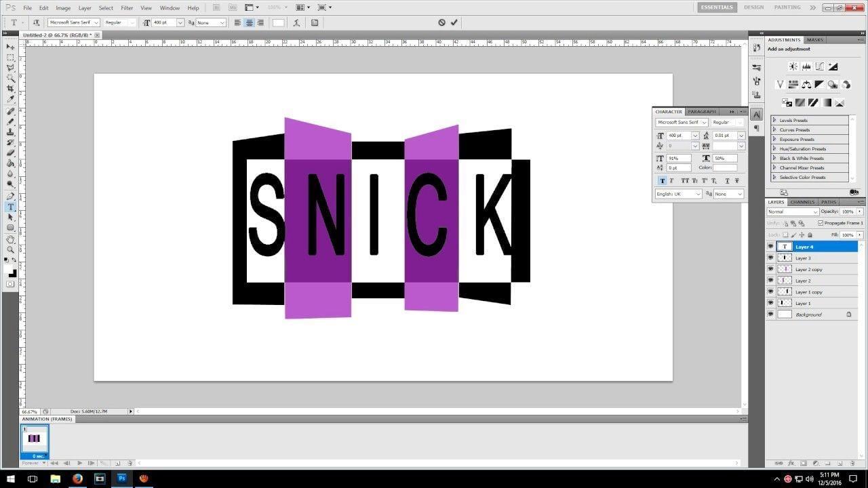Expand the Levels Presets list
Screen dimensions: 868x488
pos(775,120)
